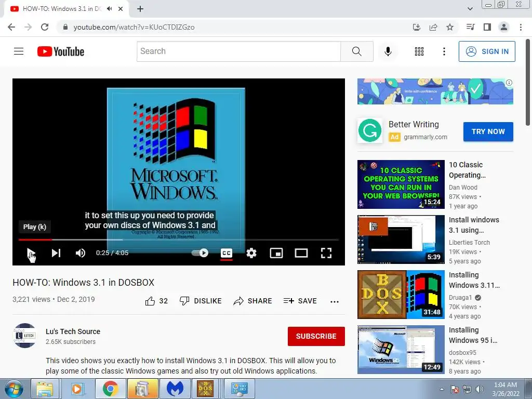Open a new browser tab
The image size is (532, 399).
click(x=140, y=9)
